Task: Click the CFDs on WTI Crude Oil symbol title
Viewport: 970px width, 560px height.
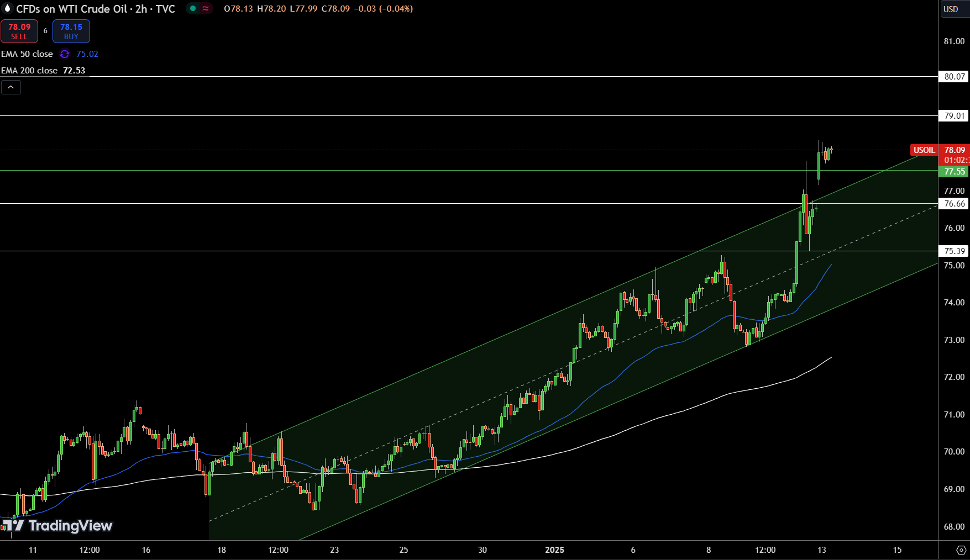Action: coord(96,9)
